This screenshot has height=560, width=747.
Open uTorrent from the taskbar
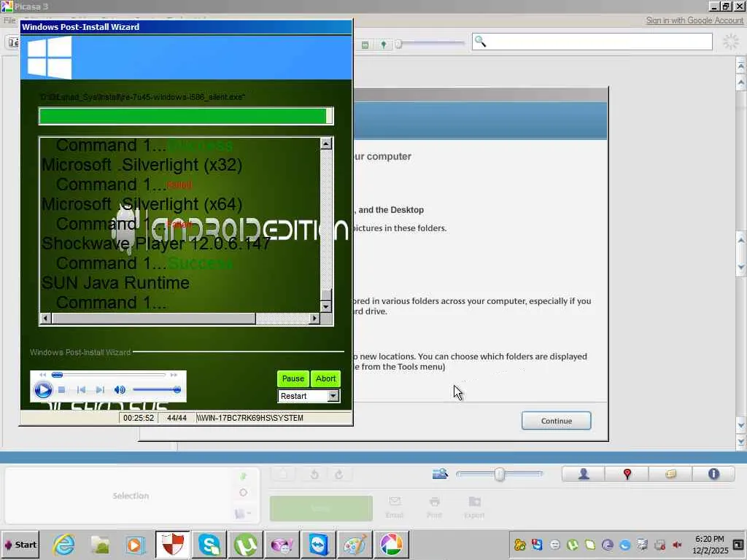coord(246,545)
